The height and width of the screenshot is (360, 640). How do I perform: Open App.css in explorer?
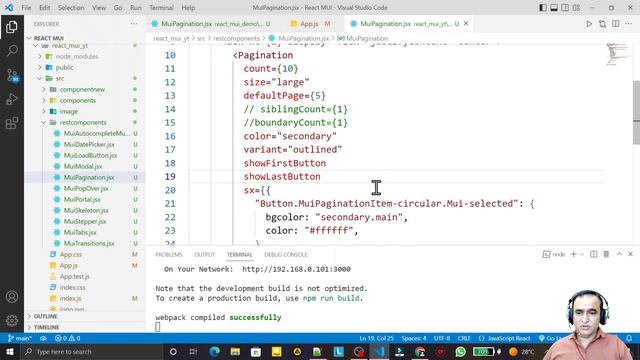pyautogui.click(x=71, y=255)
